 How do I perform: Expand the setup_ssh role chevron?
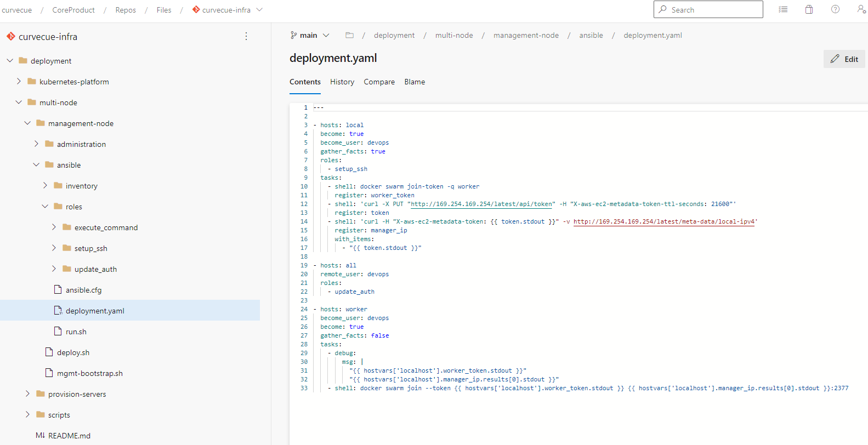point(54,248)
